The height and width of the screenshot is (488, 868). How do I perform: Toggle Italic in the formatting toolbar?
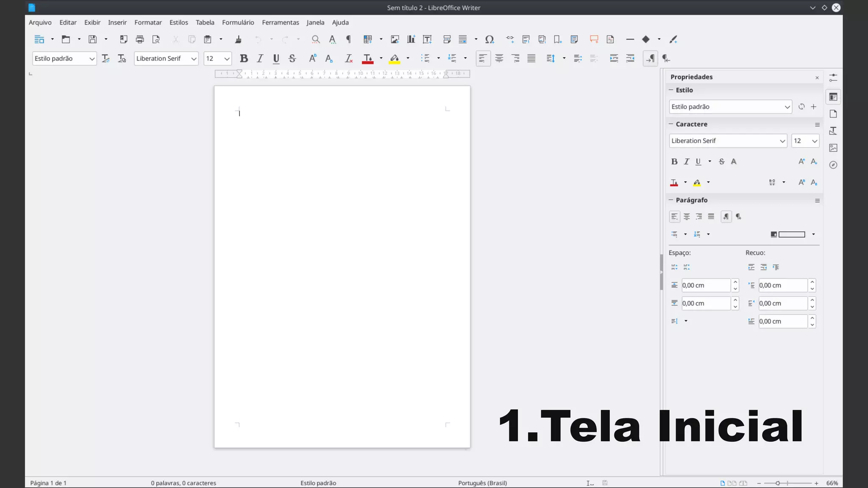coord(260,58)
